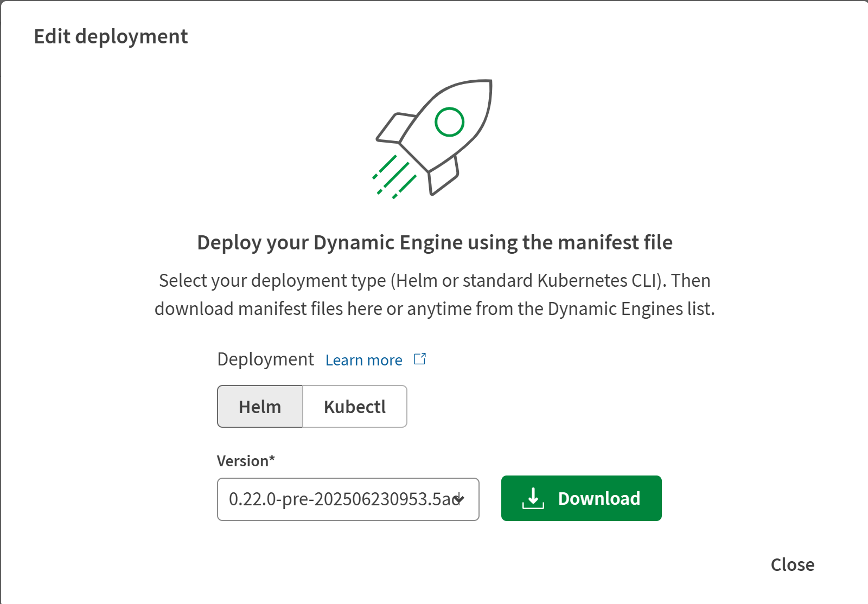Viewport: 868px width, 604px height.
Task: Click the Deployment field label
Action: coord(265,359)
